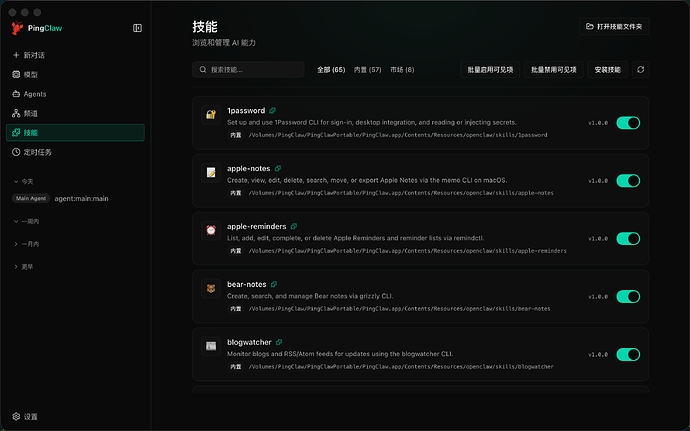The image size is (690, 431).
Task: Click the PingClaw lobster logo
Action: 17,28
